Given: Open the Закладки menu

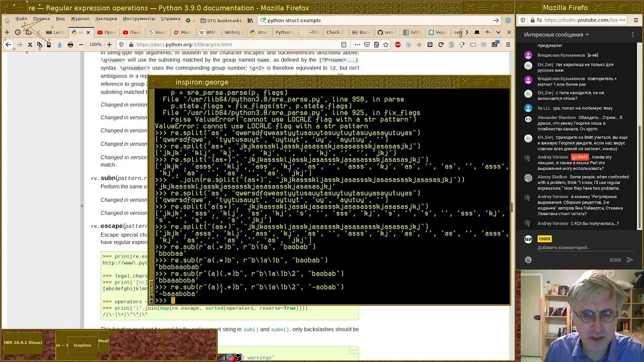Looking at the screenshot, I should tap(106, 19).
